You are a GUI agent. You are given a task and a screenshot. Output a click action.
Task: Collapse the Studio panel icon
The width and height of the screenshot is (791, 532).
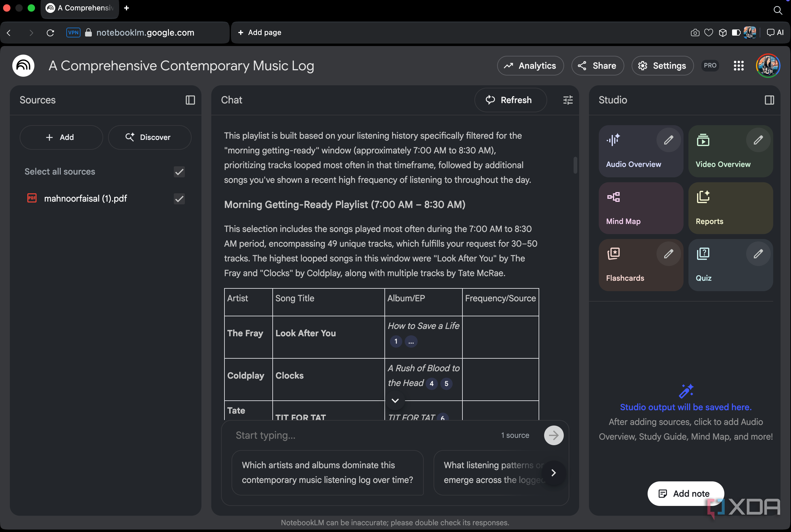[769, 100]
